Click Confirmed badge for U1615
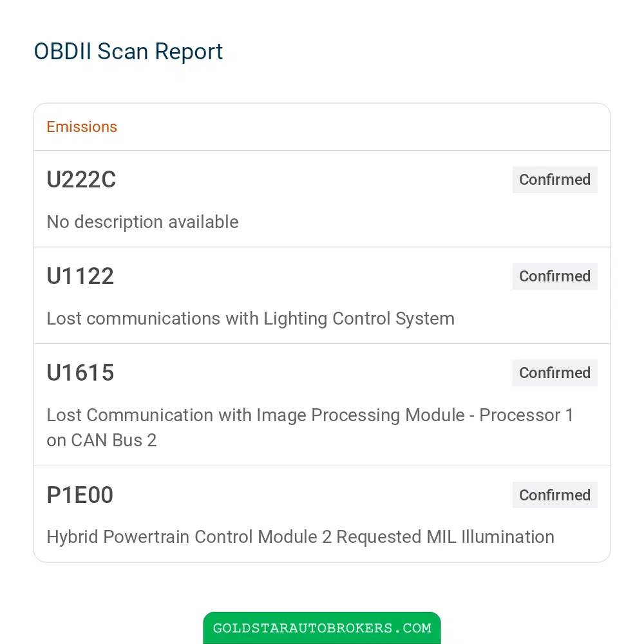This screenshot has height=644, width=644. click(x=554, y=372)
